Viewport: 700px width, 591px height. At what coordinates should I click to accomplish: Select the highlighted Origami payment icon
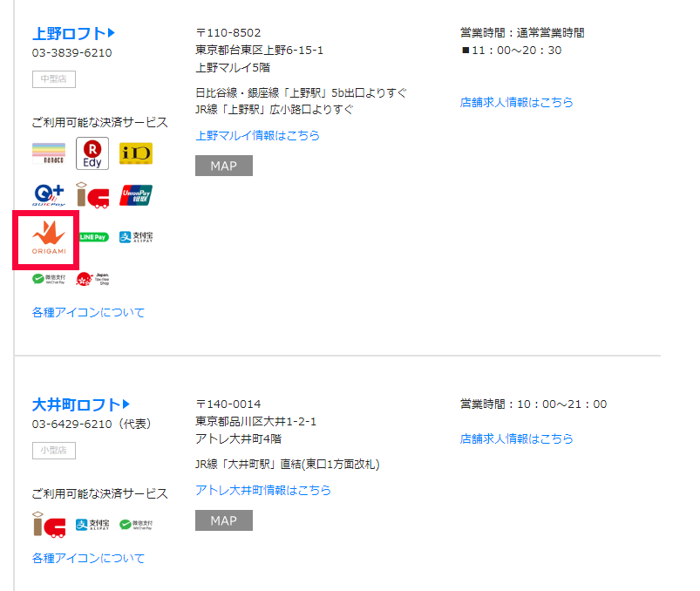coord(48,238)
